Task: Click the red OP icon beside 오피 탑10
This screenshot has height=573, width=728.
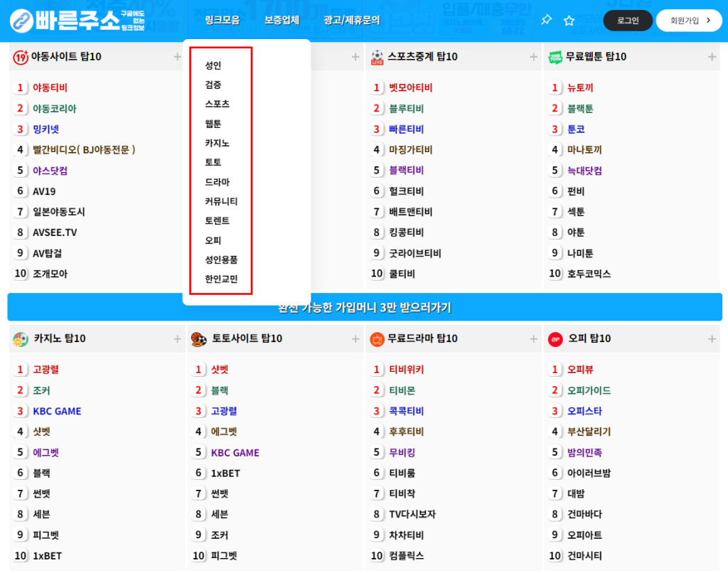Action: [x=555, y=339]
